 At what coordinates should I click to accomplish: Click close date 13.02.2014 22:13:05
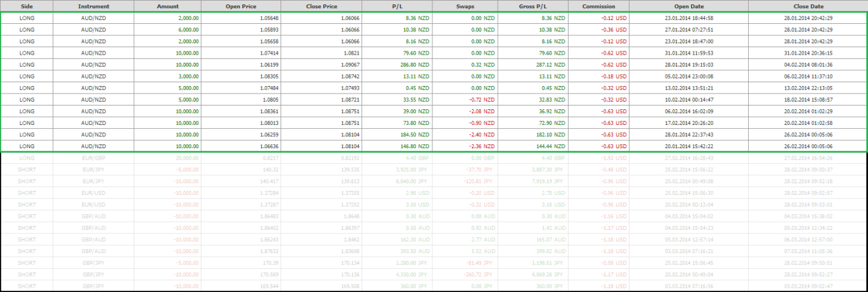(x=808, y=88)
